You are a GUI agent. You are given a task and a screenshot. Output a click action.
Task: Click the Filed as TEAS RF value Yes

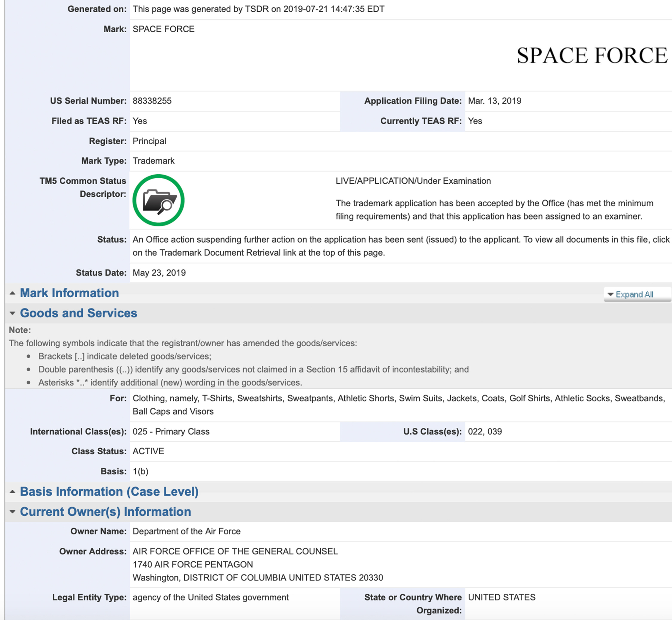point(140,121)
